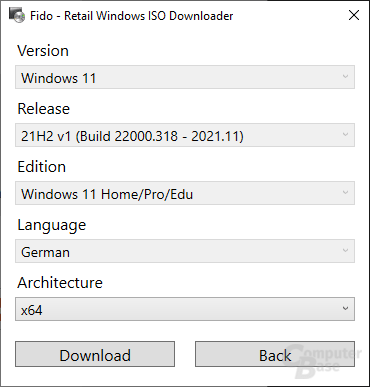370x387 pixels.
Task: Go to previous step with Back button
Action: coord(275,354)
